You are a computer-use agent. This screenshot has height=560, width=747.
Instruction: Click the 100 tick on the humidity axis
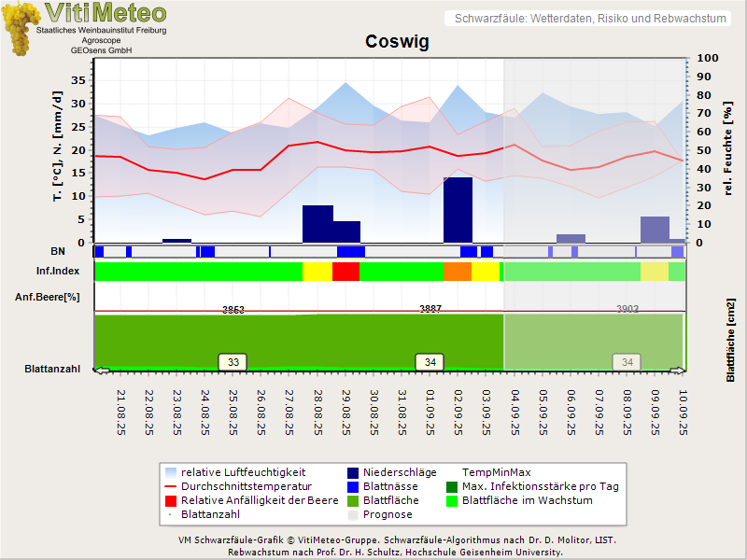point(708,58)
